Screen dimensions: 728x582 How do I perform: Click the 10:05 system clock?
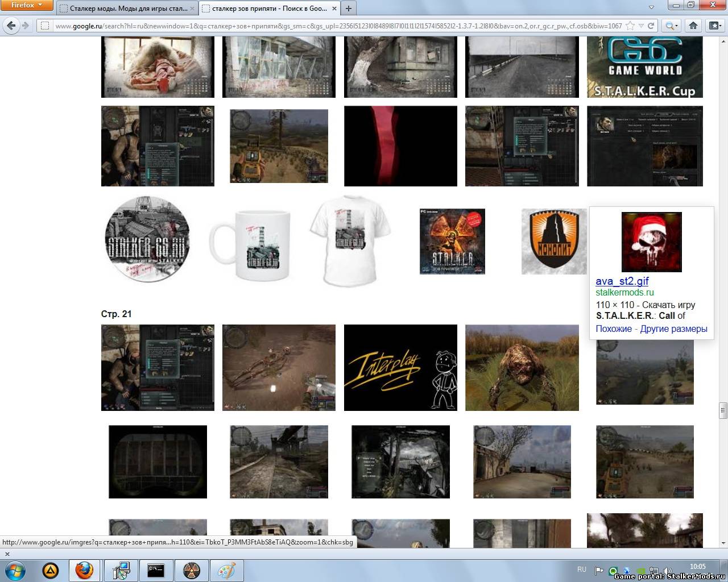pyautogui.click(x=698, y=566)
